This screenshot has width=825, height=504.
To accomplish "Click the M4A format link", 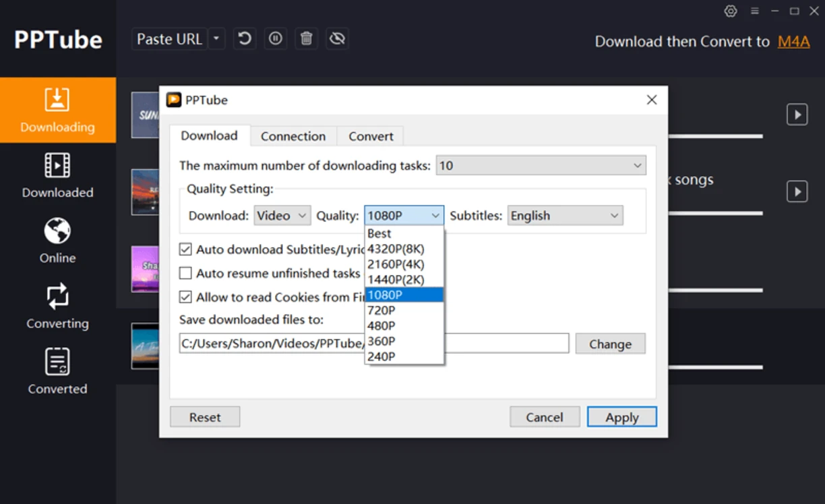I will click(793, 42).
